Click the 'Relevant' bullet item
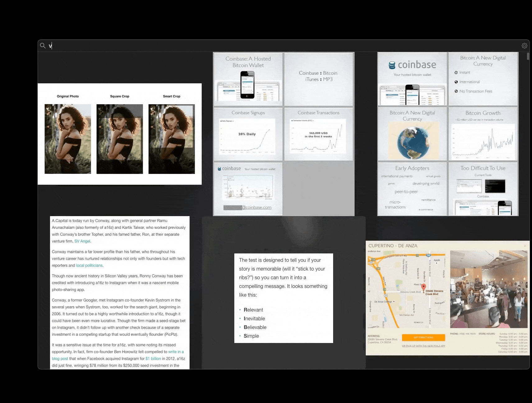Screen dimensions: 532x403 (x=253, y=310)
